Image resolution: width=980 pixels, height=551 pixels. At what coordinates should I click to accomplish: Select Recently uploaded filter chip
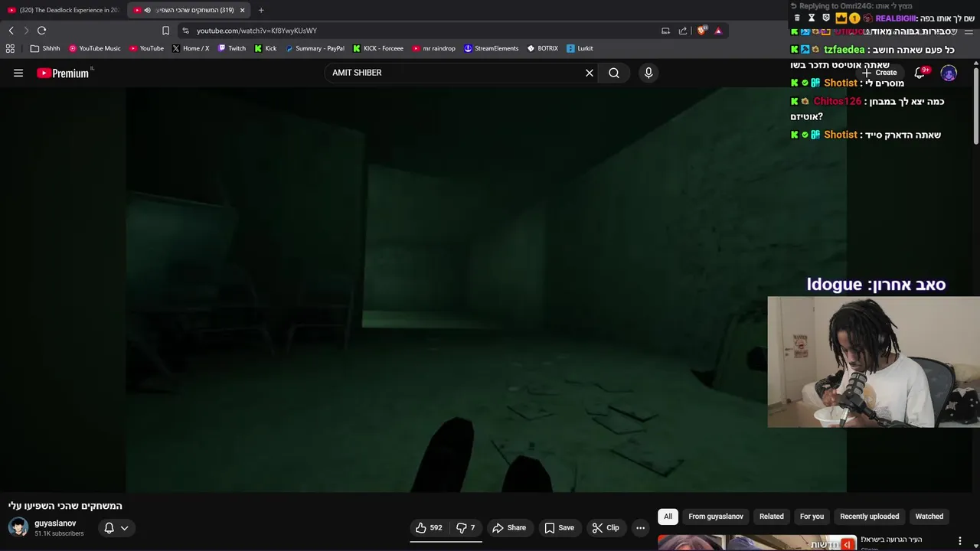[x=870, y=517]
